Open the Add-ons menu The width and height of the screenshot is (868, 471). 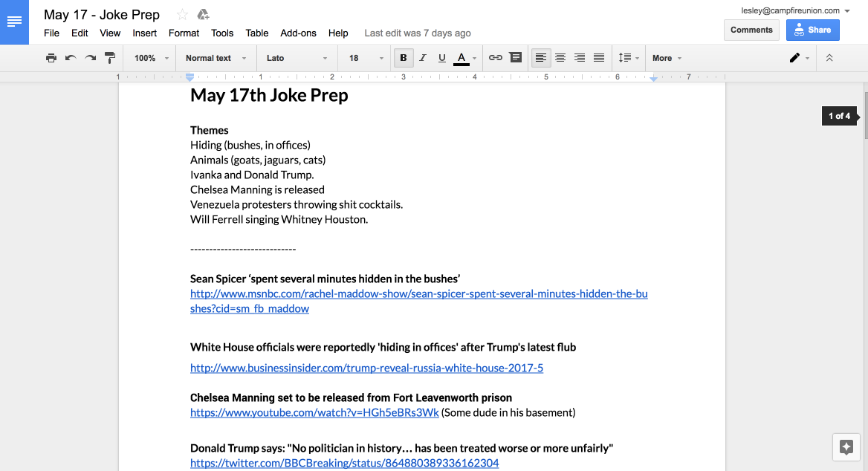[299, 33]
